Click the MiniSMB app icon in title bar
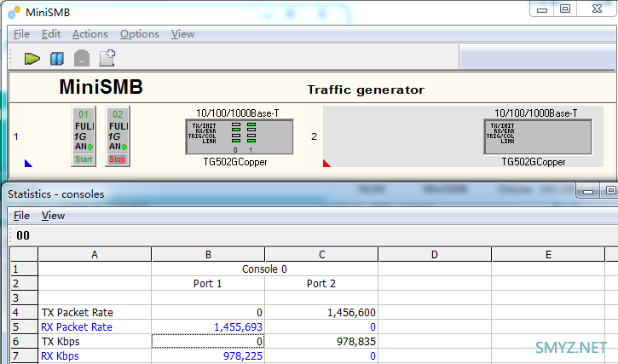618x364 pixels. pyautogui.click(x=14, y=13)
